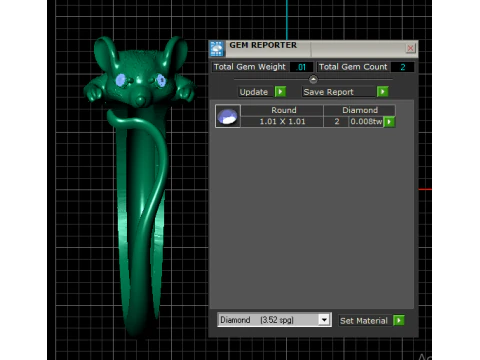Click the green arrow on the gem row
The height and width of the screenshot is (360, 480).
[389, 122]
